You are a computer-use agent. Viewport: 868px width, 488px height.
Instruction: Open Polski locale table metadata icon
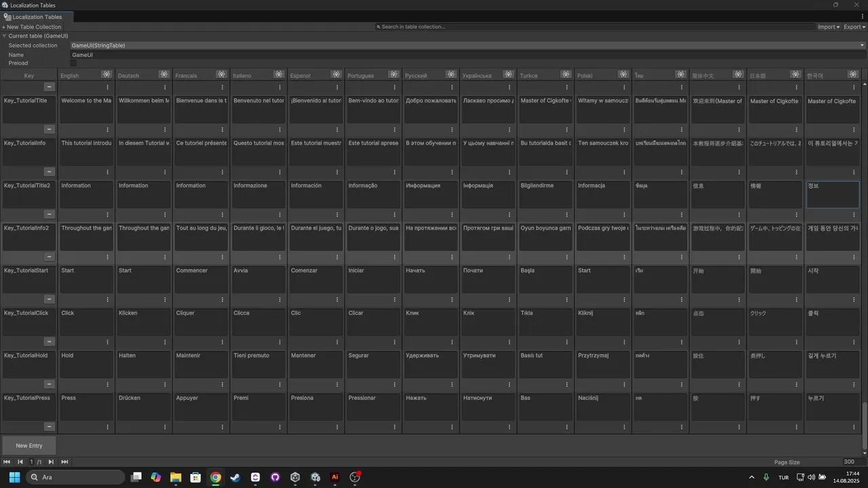[623, 75]
